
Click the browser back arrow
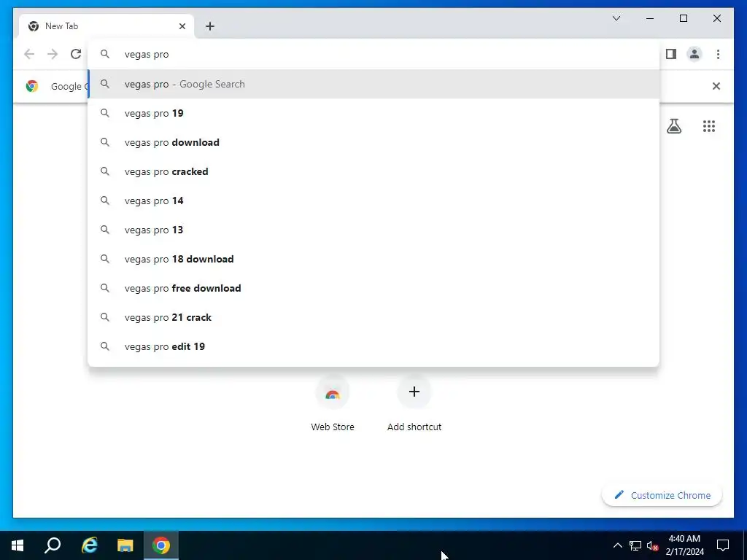29,54
